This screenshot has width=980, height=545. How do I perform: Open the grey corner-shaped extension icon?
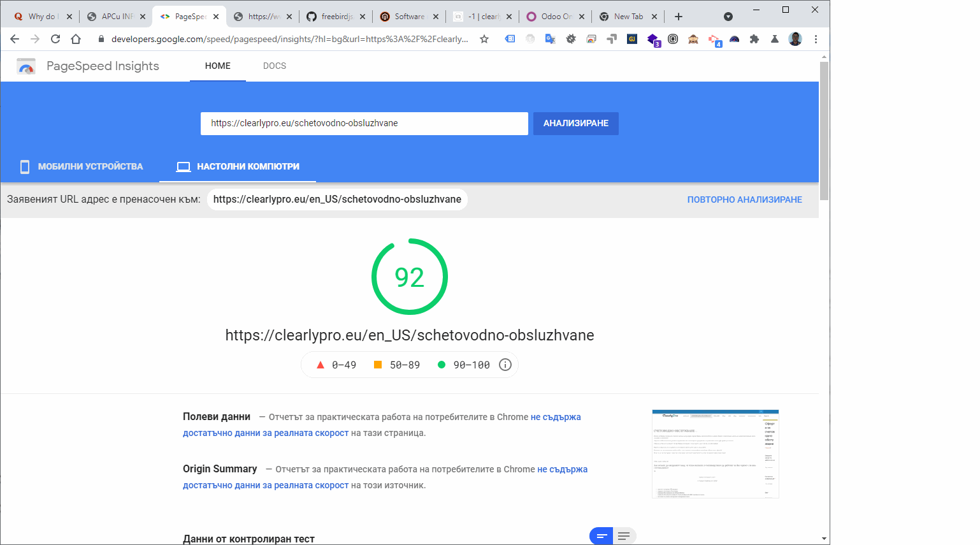click(612, 39)
